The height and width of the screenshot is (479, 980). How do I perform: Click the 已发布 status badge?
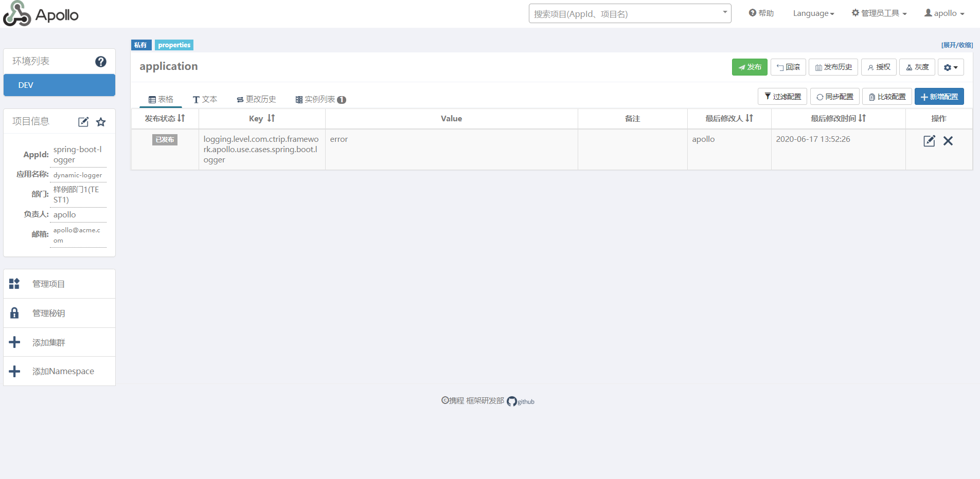click(165, 140)
